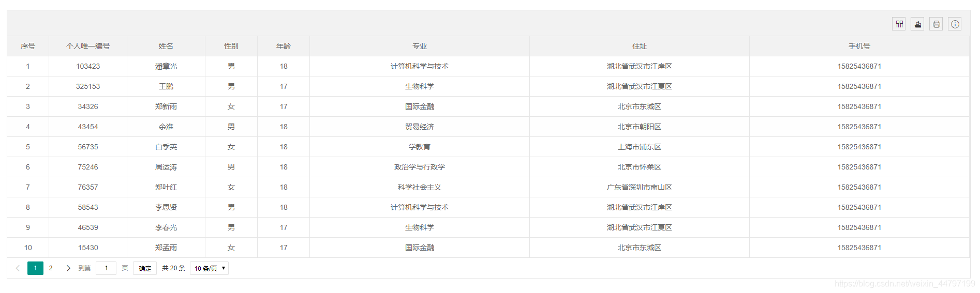This screenshot has height=293, width=980.
Task: Select page 1 in pagination
Action: click(x=35, y=268)
